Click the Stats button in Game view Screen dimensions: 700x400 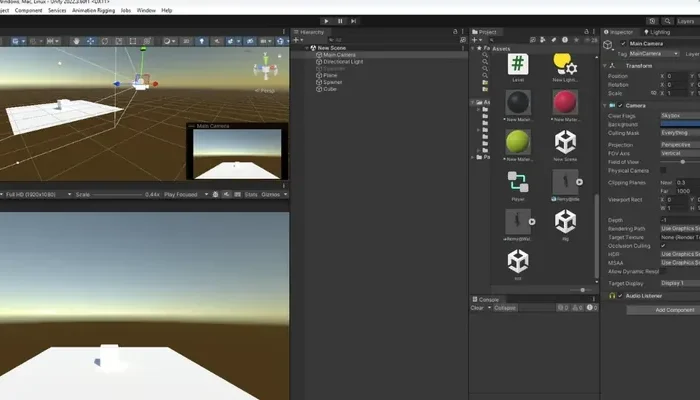(x=251, y=195)
